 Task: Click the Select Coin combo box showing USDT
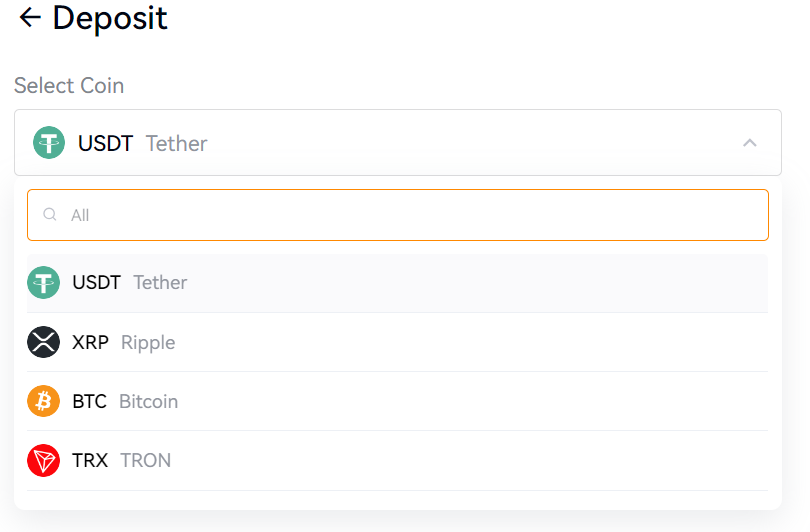click(x=400, y=143)
